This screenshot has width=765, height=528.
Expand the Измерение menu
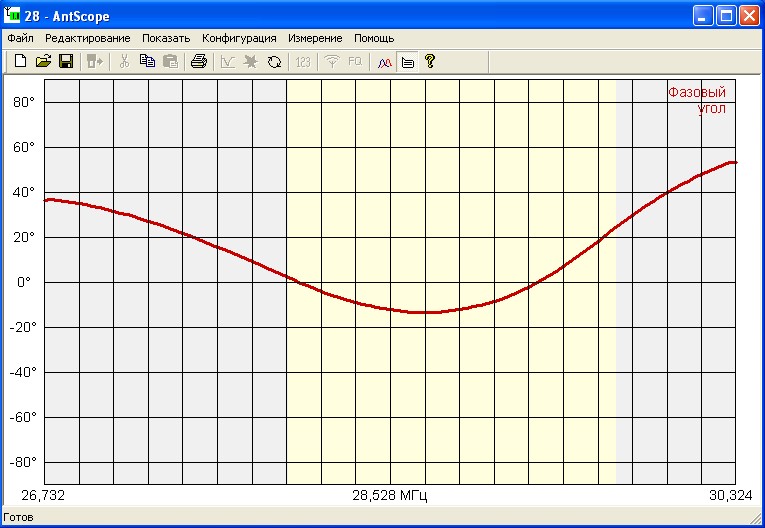tap(315, 38)
